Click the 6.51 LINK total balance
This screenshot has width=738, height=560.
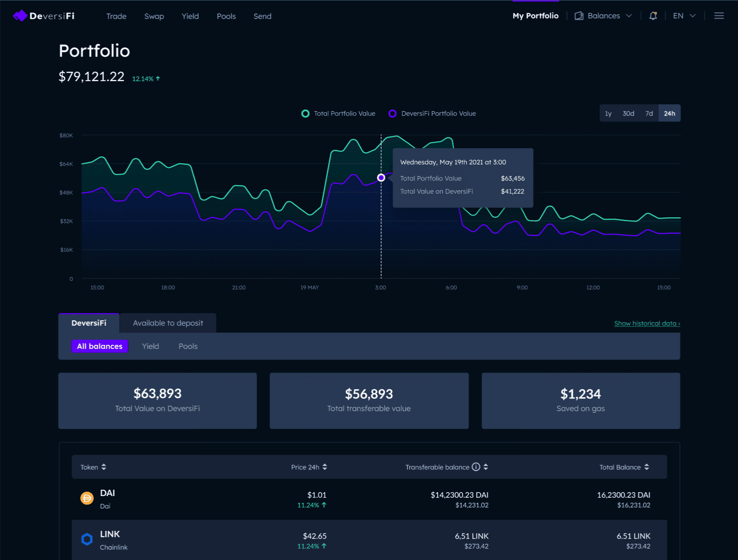pyautogui.click(x=634, y=536)
